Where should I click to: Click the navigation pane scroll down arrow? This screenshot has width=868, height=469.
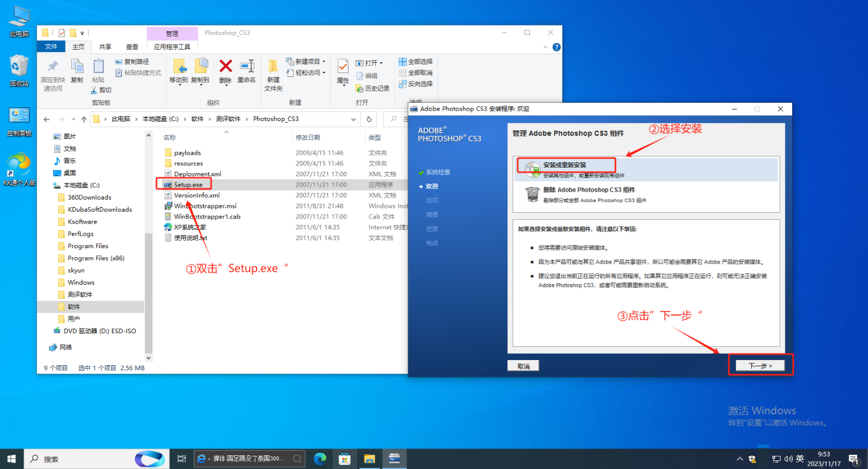149,358
